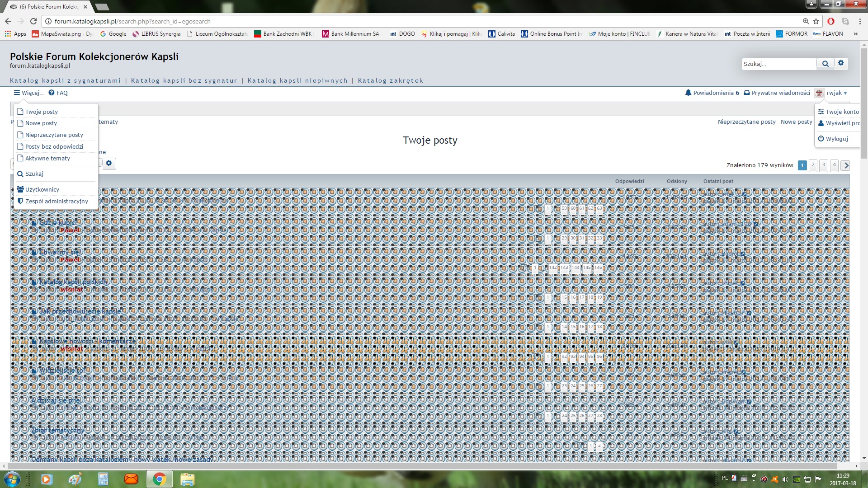Click the Szukaj search input field

(778, 64)
